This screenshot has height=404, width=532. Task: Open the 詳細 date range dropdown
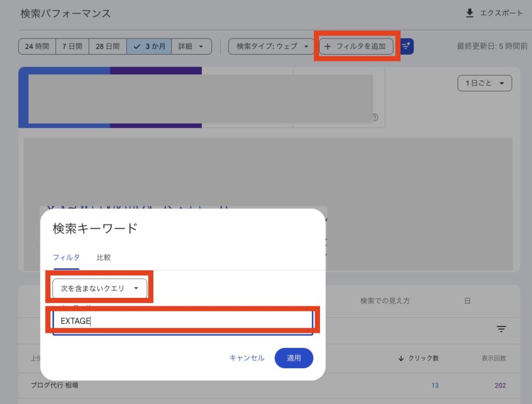pos(191,46)
